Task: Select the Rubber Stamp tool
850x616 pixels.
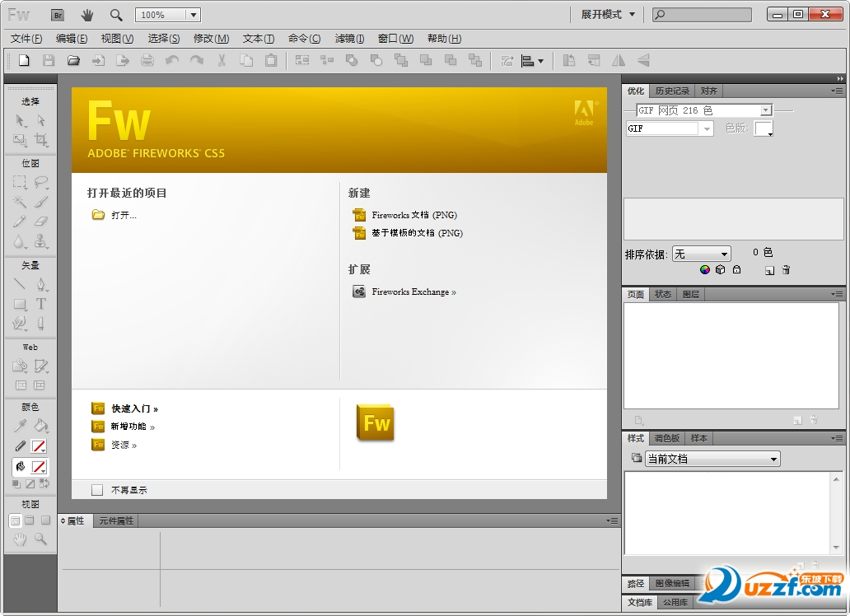Action: point(40,240)
